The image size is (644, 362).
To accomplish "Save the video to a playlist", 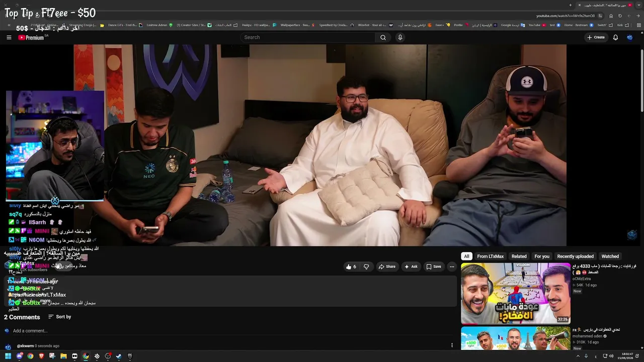I will (x=434, y=267).
